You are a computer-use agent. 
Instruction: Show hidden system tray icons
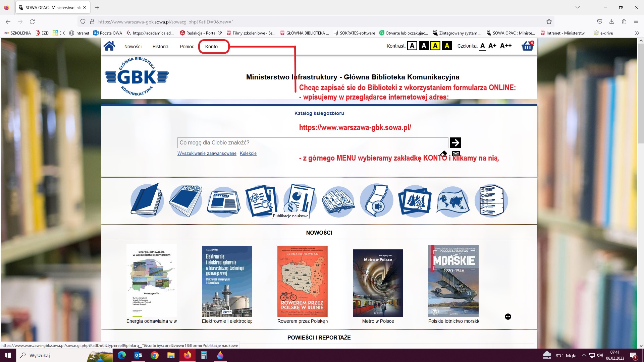[584, 356]
